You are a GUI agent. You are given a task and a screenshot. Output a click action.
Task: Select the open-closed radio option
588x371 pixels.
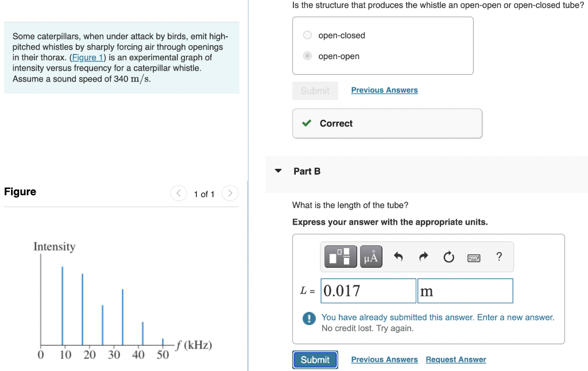coord(308,35)
